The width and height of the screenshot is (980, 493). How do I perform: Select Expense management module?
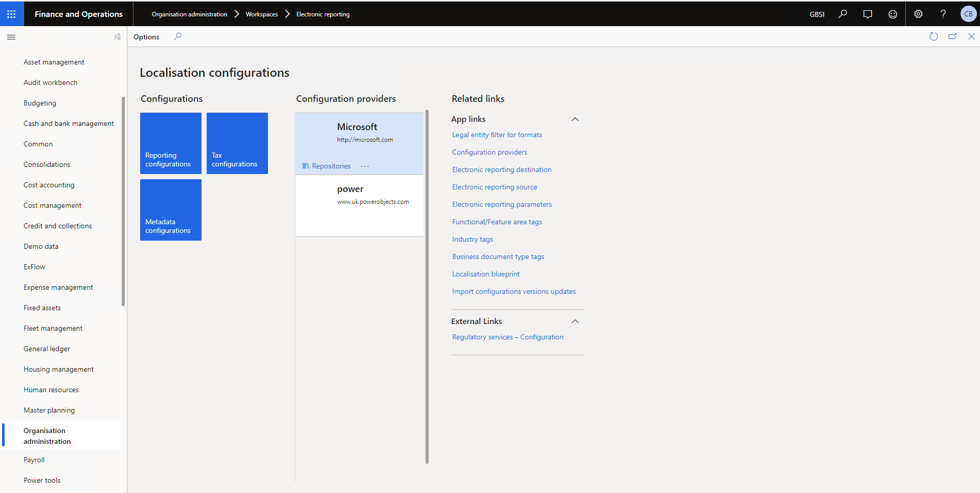click(x=58, y=287)
